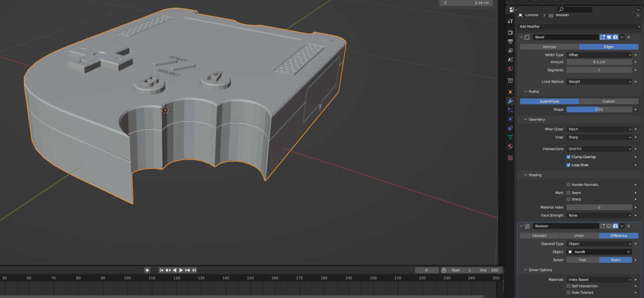The height and width of the screenshot is (298, 644).
Task: Play the animation forward
Action: coord(181,270)
